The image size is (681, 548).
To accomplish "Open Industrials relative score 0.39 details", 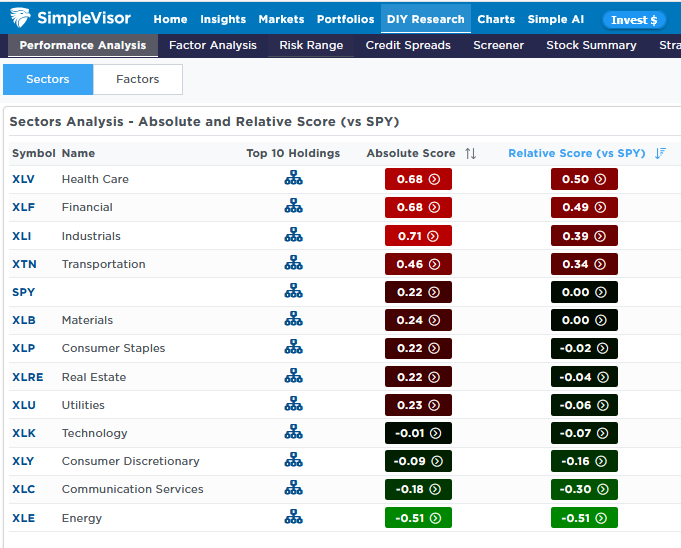I will pyautogui.click(x=584, y=236).
